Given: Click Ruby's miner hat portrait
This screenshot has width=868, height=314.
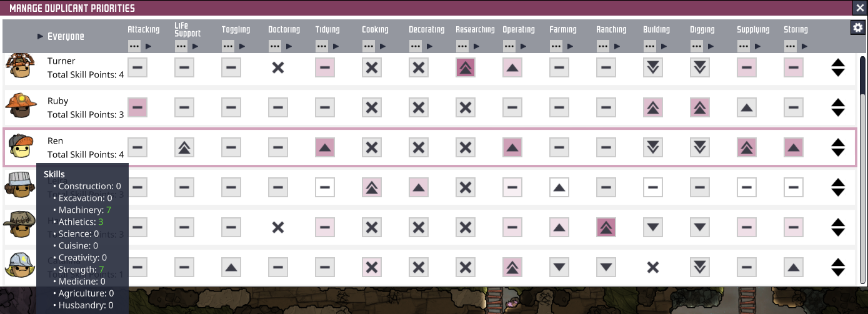Looking at the screenshot, I should [19, 107].
